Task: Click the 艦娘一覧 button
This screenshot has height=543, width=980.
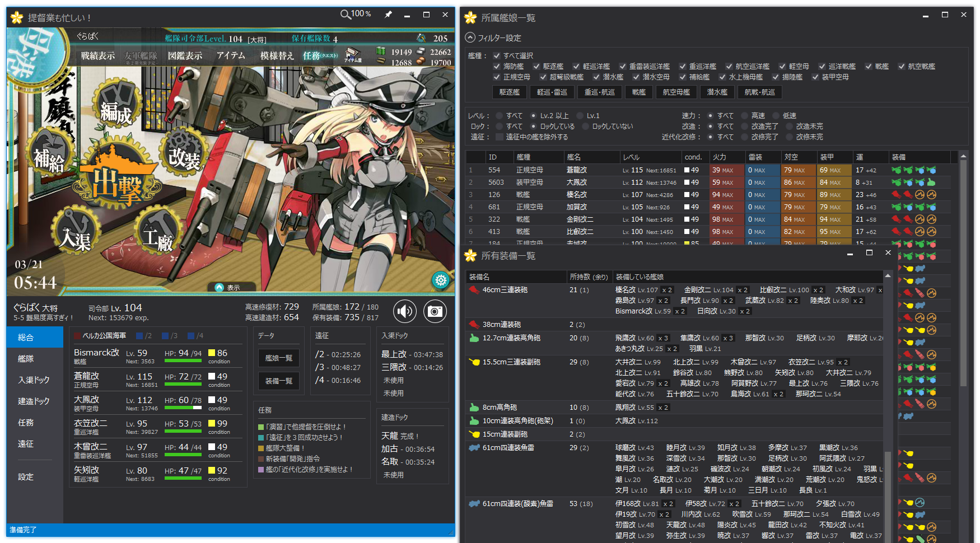Action: pos(279,358)
